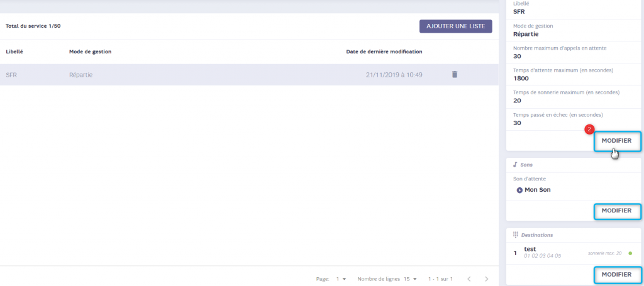Click the sonnerie max: 20 label
The height and width of the screenshot is (286, 644).
(x=604, y=253)
